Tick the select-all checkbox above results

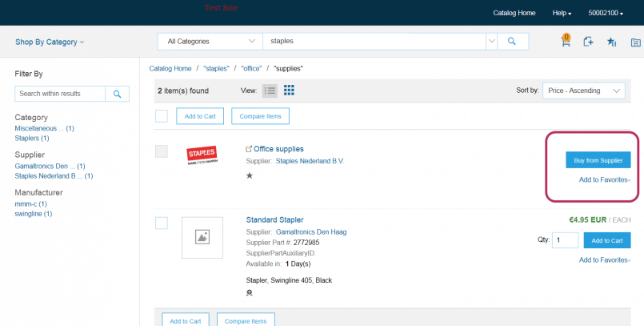[162, 116]
